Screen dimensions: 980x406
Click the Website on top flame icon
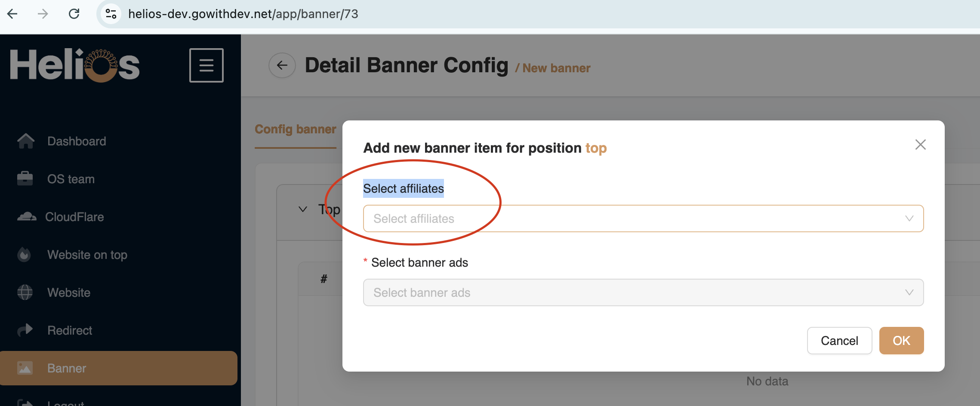coord(24,255)
